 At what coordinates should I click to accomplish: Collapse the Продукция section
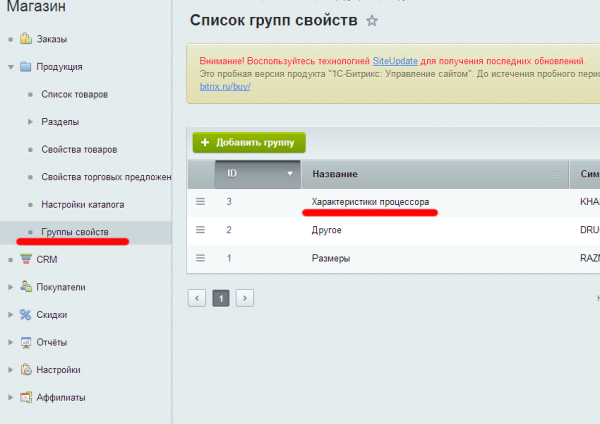point(11,67)
